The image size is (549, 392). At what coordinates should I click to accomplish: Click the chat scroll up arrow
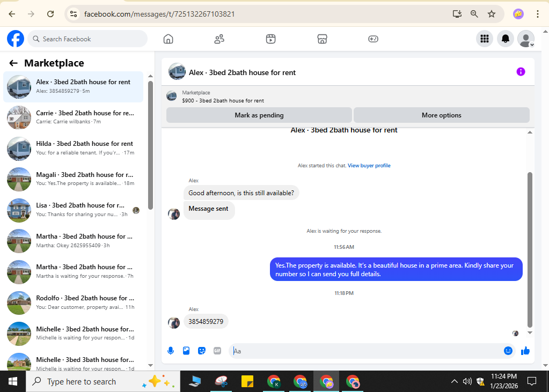[x=530, y=132]
